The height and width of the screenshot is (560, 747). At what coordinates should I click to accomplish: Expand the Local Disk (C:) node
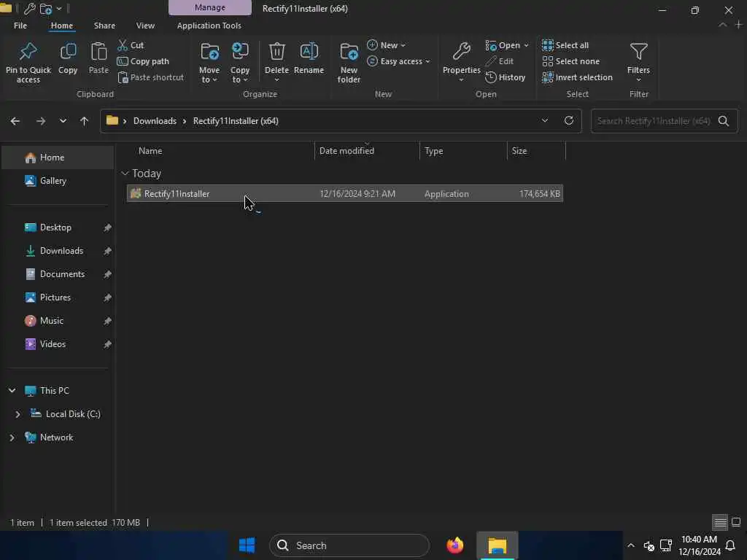pyautogui.click(x=18, y=414)
